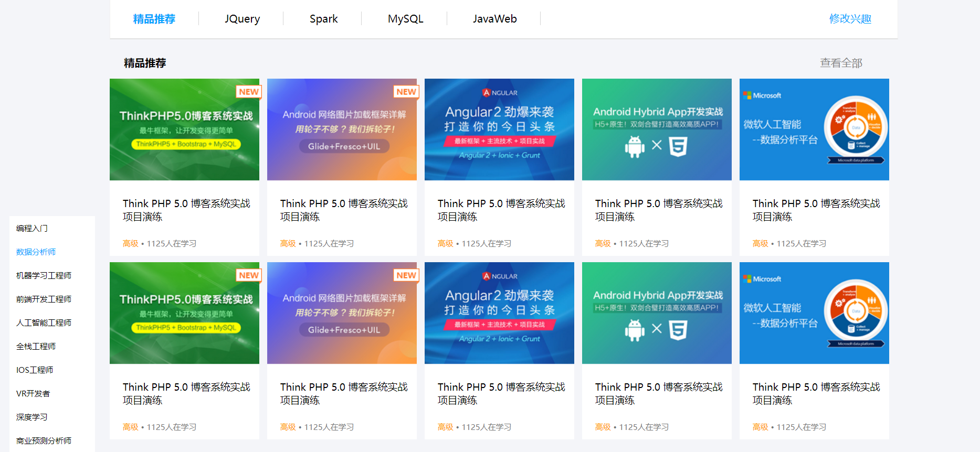
Task: Open VR开发者 in the sidebar
Action: (33, 393)
